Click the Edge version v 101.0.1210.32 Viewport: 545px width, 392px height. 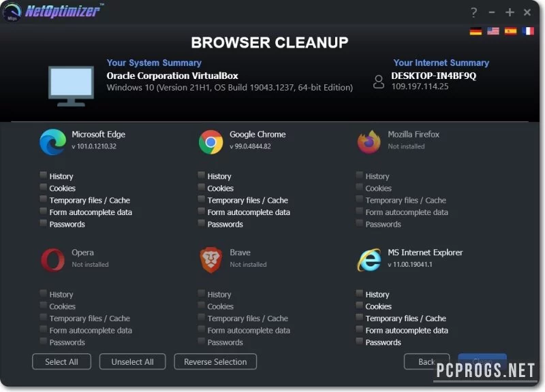click(94, 146)
